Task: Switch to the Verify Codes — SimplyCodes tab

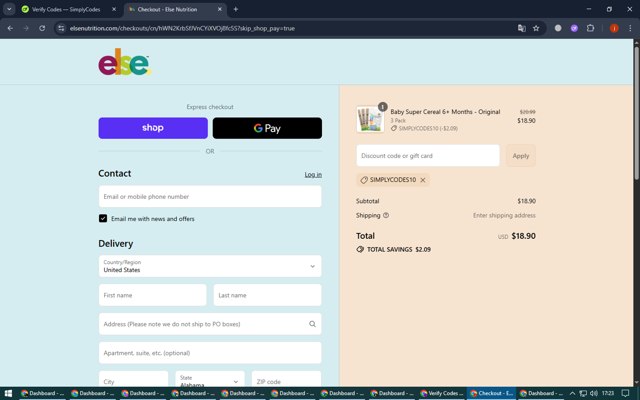Action: coord(65,9)
